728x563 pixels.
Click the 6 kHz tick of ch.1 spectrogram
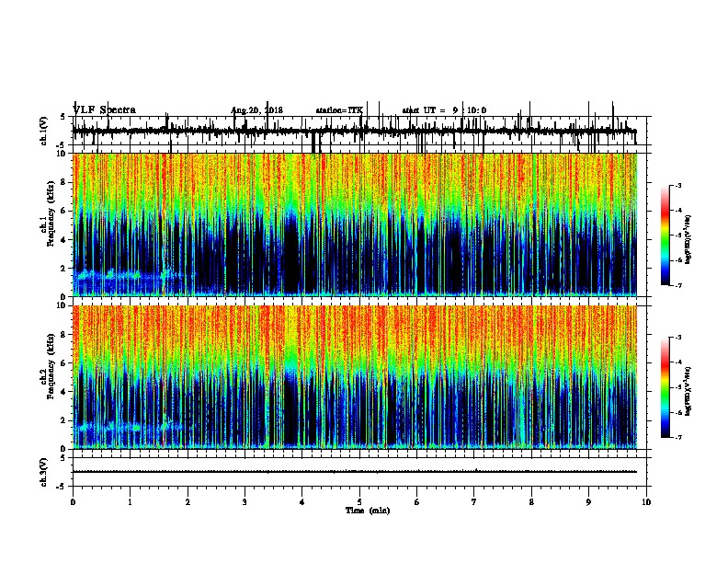pyautogui.click(x=64, y=211)
